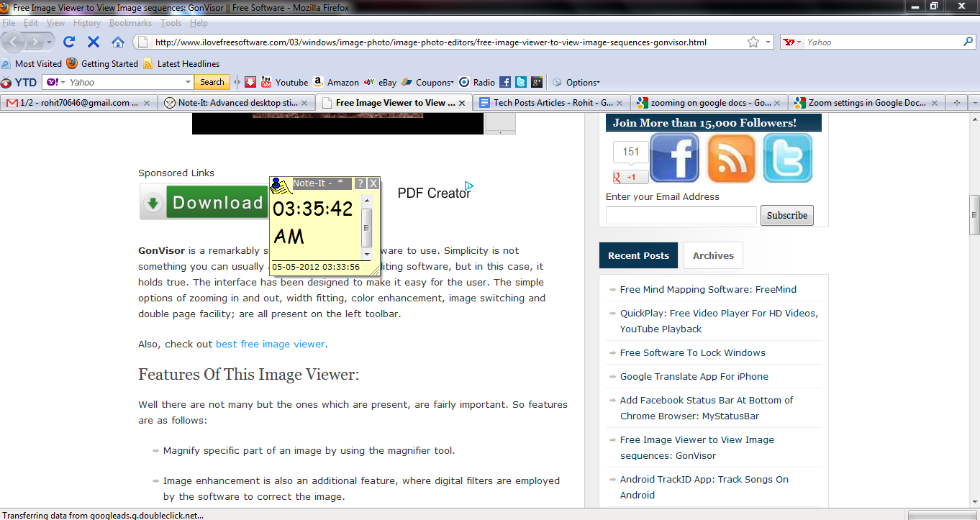
Task: Open eBay from the YTD toolbar
Action: [380, 82]
